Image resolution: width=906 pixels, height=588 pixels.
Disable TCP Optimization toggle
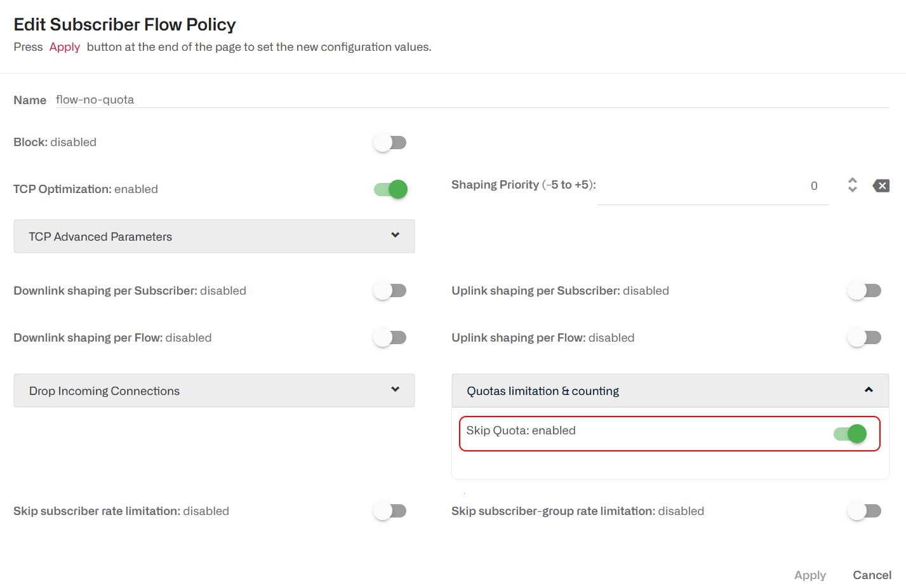(x=390, y=189)
